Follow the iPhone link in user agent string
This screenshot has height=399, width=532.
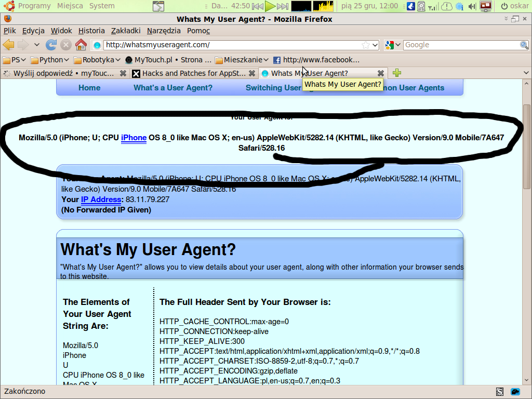134,138
